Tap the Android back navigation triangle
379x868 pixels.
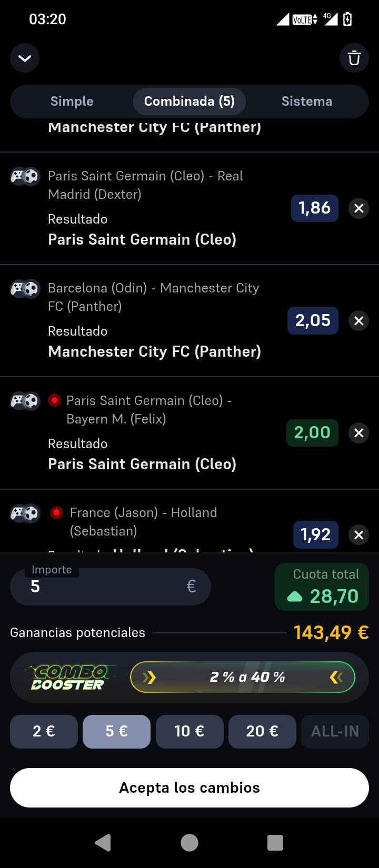103,843
